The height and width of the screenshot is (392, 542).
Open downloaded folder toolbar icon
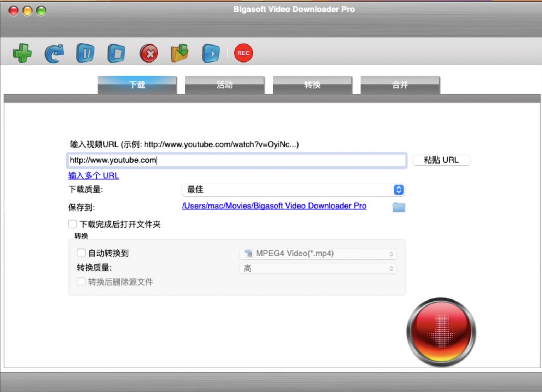(x=180, y=53)
